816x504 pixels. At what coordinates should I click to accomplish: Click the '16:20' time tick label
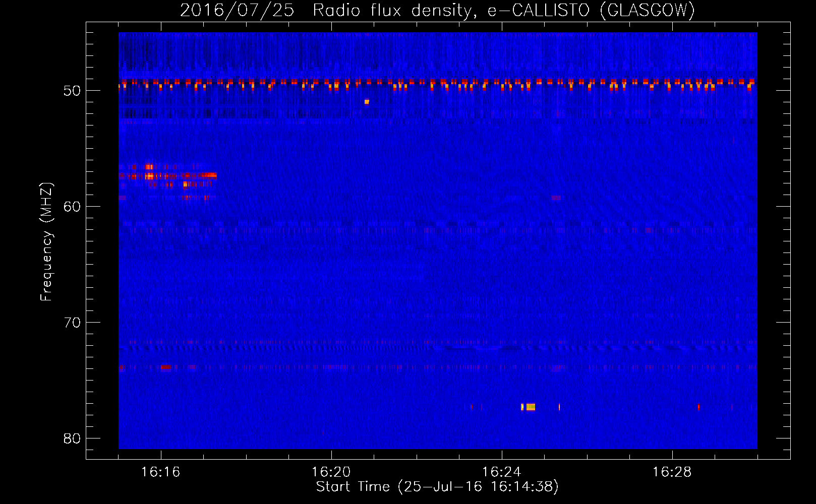331,472
